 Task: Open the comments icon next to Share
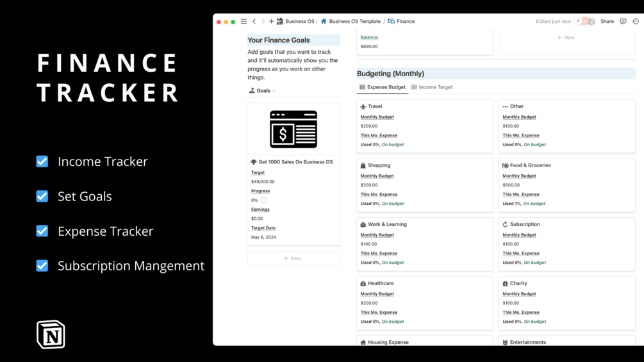[x=623, y=21]
